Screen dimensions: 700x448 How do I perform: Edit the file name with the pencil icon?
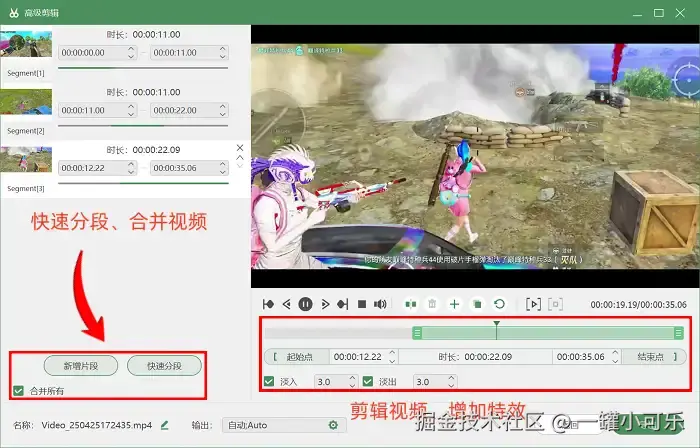pyautogui.click(x=164, y=425)
